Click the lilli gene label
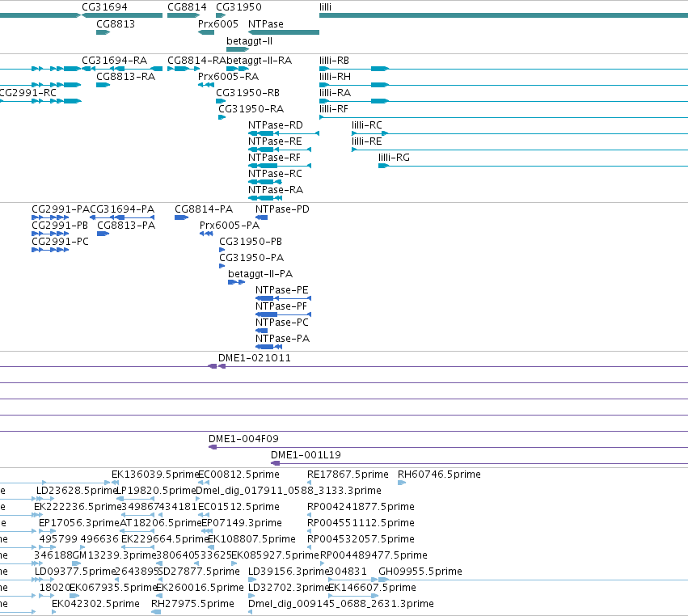The image size is (688, 616). click(326, 7)
